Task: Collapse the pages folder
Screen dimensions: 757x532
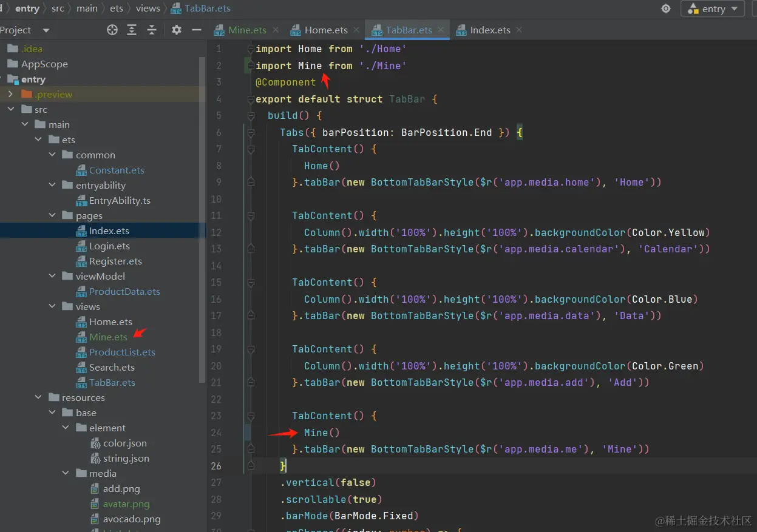Action: click(x=53, y=215)
